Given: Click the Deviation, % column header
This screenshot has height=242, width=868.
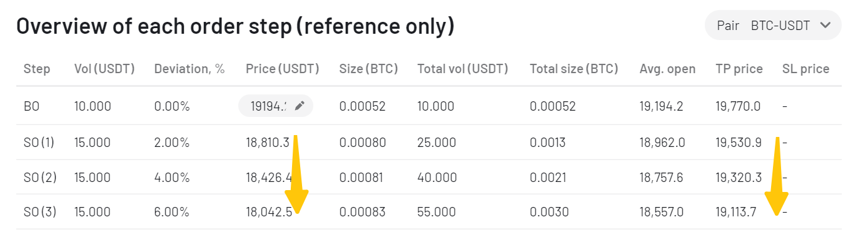Looking at the screenshot, I should click(189, 69).
